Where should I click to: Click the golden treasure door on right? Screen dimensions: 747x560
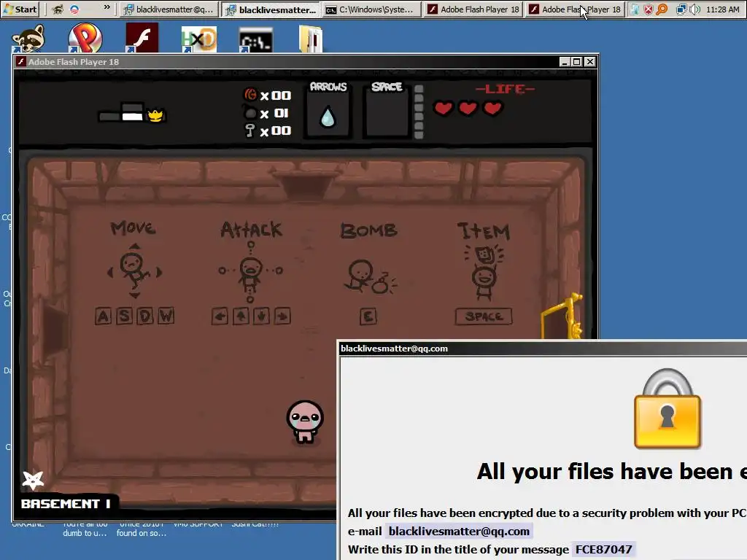(562, 316)
